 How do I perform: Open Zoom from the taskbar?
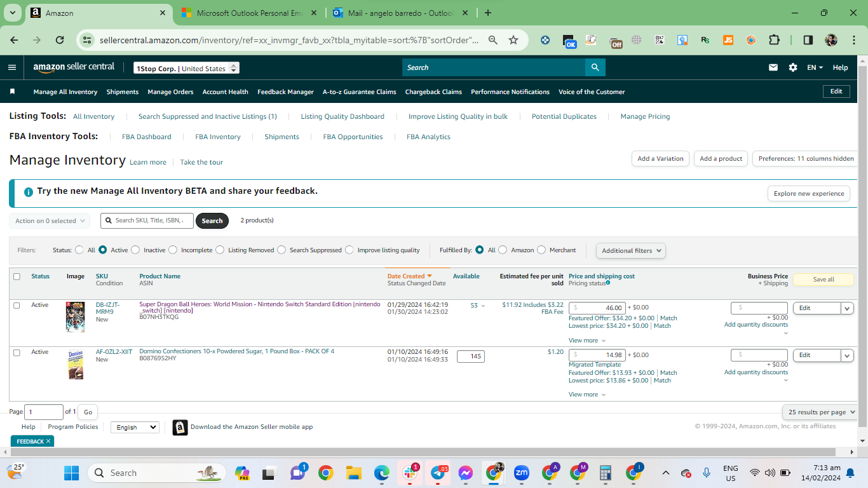coord(522,473)
